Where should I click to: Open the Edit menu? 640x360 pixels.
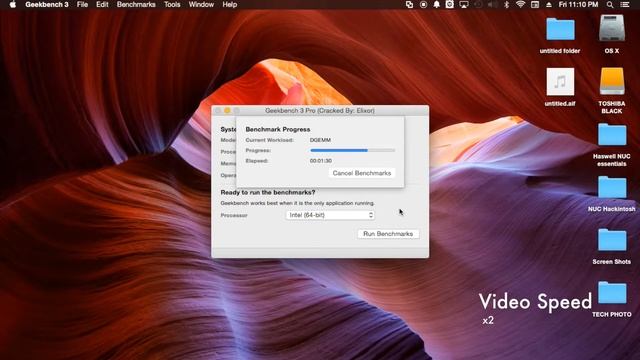102,4
